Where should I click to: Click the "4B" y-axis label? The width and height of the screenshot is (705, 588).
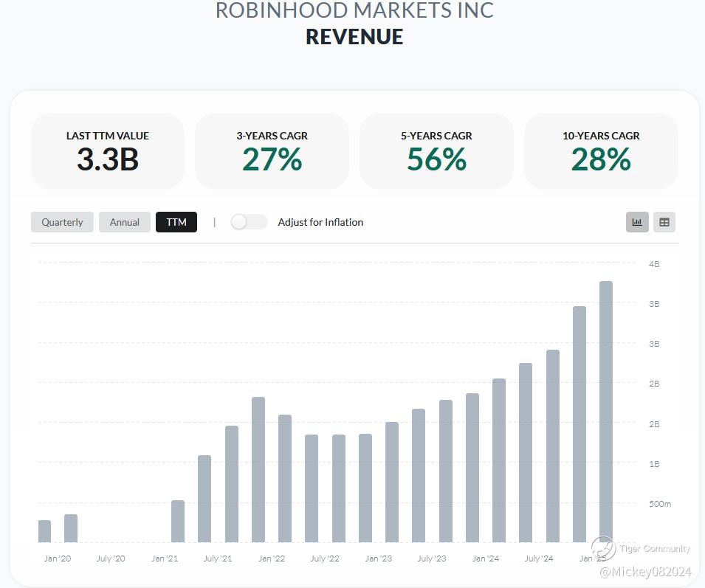[654, 264]
